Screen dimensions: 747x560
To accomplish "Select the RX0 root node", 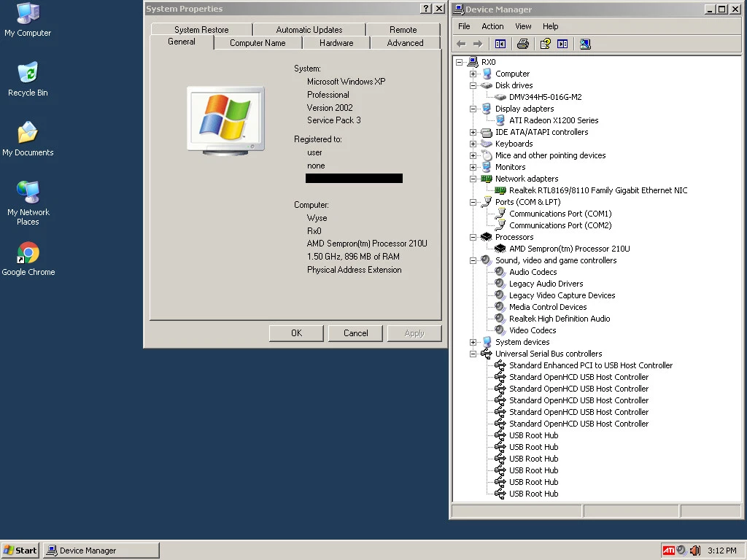I will pyautogui.click(x=488, y=62).
